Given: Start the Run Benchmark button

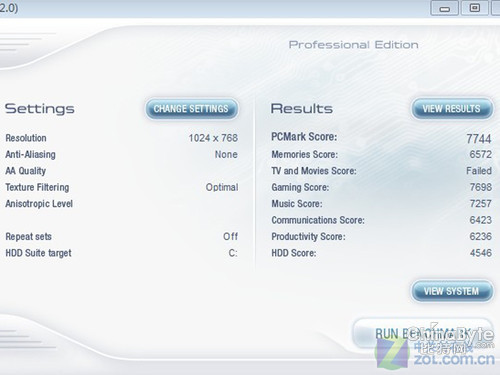Looking at the screenshot, I should click(x=422, y=333).
